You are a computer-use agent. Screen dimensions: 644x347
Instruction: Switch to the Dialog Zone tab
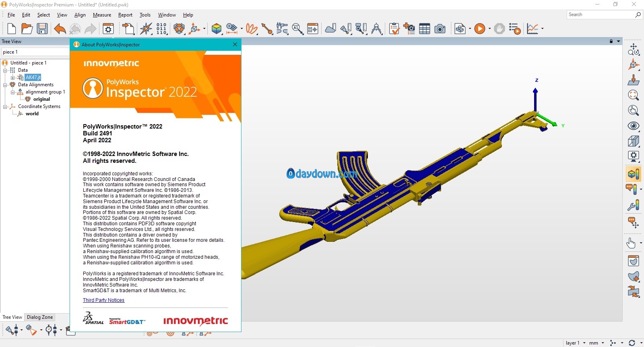(40, 317)
